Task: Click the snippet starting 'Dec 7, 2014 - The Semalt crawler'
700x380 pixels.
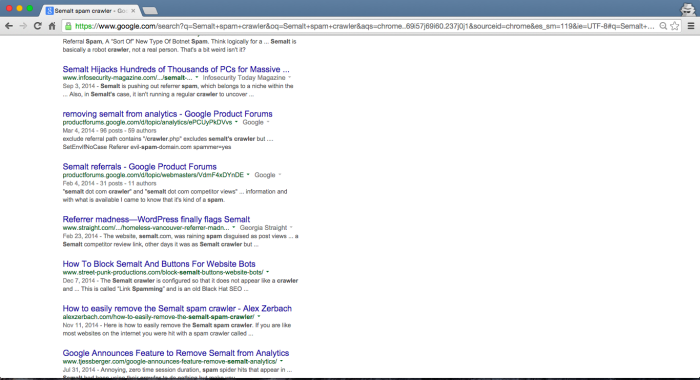Action: point(180,285)
